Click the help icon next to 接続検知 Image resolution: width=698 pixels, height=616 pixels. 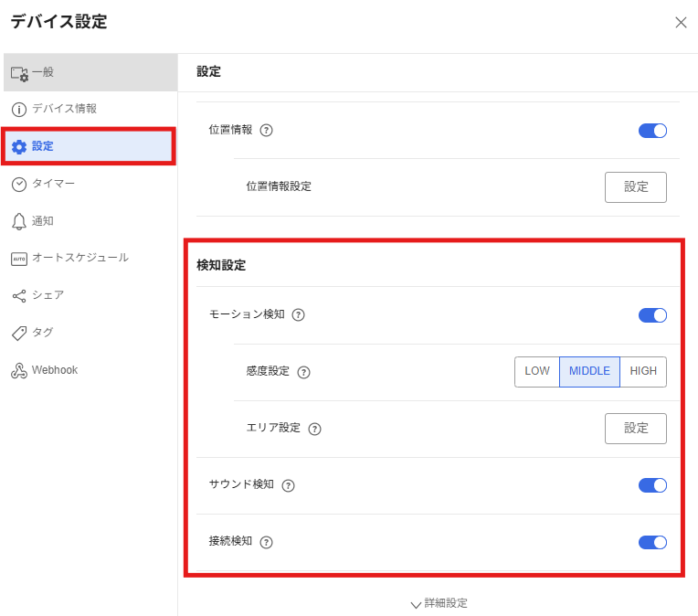(267, 542)
